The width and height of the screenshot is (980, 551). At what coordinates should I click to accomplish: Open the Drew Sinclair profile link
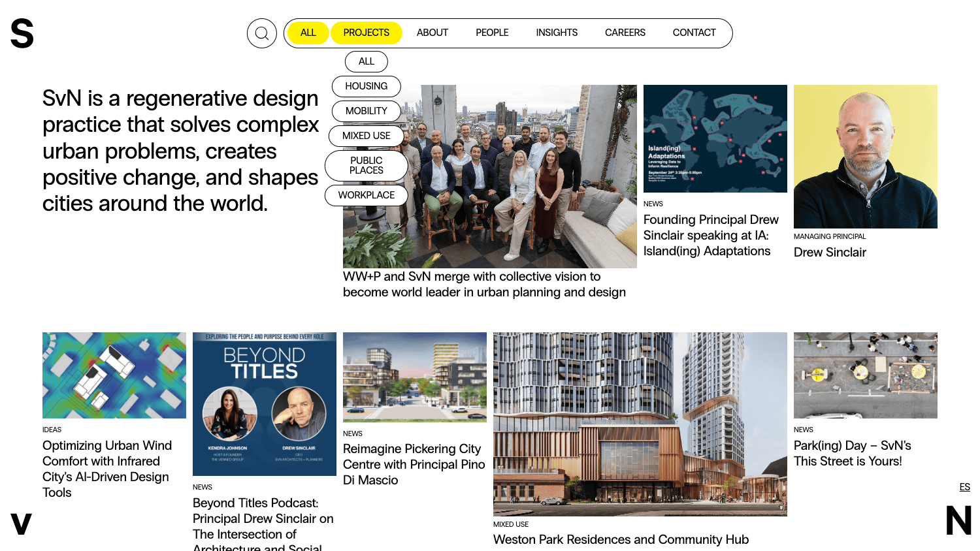coord(830,252)
